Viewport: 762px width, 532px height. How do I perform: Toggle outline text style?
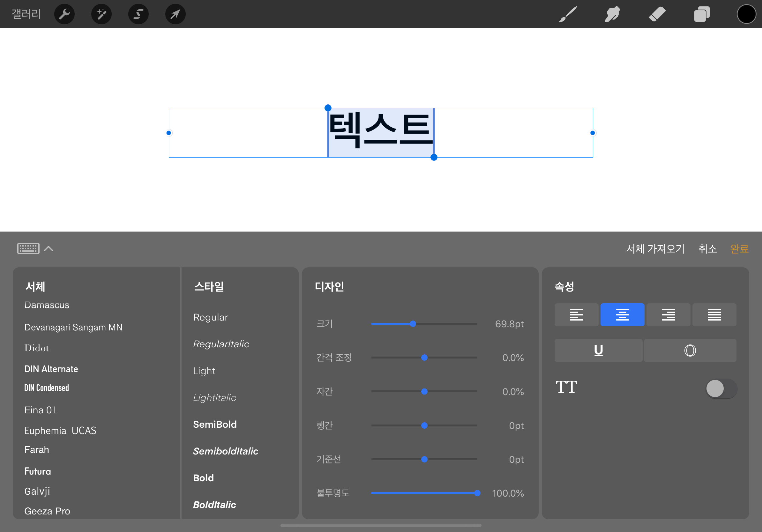click(x=690, y=350)
